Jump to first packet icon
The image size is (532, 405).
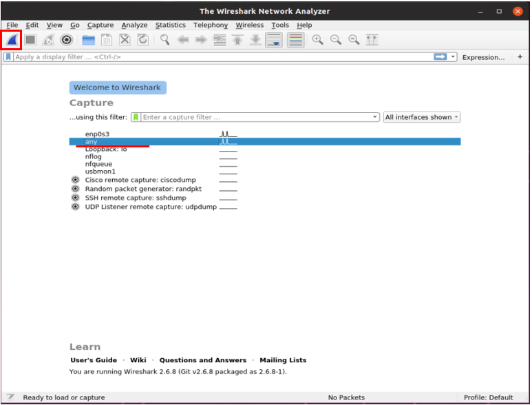(237, 40)
